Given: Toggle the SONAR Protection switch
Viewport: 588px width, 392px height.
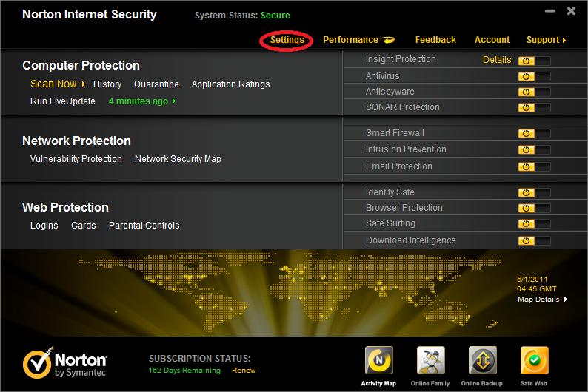Looking at the screenshot, I should (x=534, y=108).
